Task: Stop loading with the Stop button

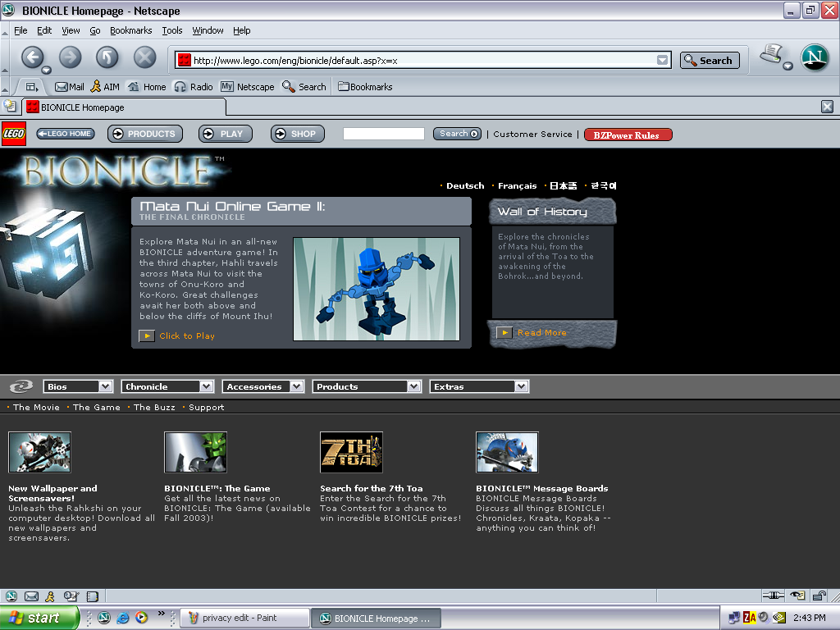Action: 144,57
